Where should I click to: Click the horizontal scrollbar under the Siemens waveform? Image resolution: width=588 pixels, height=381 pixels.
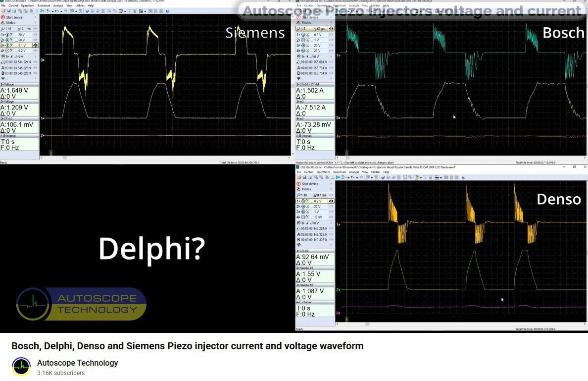point(165,158)
